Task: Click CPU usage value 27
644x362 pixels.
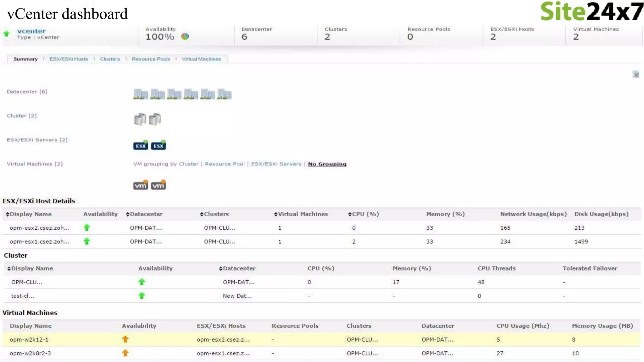Action: point(500,354)
